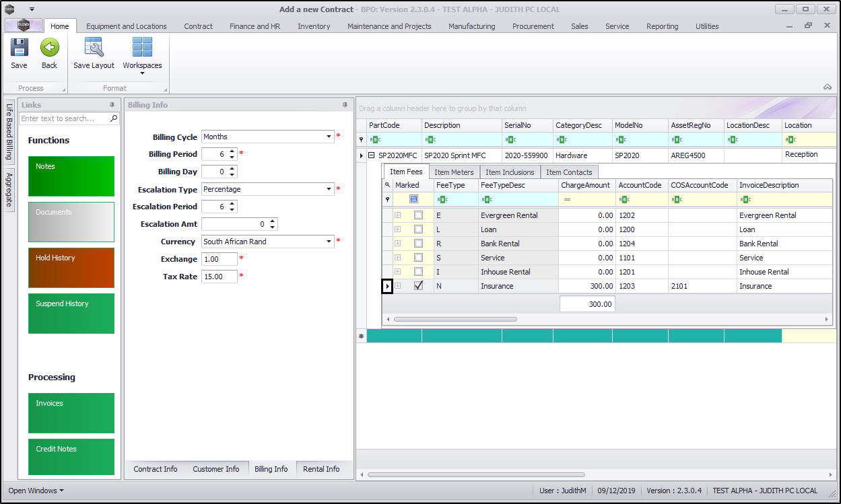The image size is (841, 504).
Task: Tick the Service fee Marked checkbox
Action: pyautogui.click(x=418, y=258)
